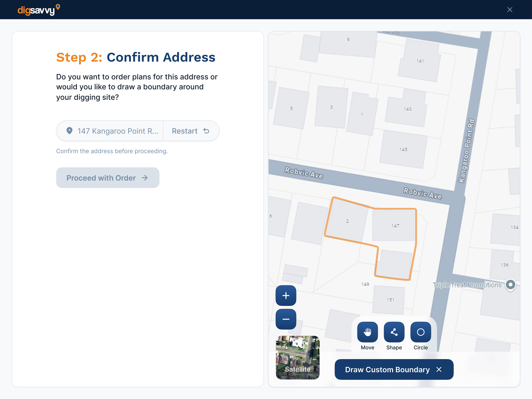Switch map to Satellite view

pos(298,357)
